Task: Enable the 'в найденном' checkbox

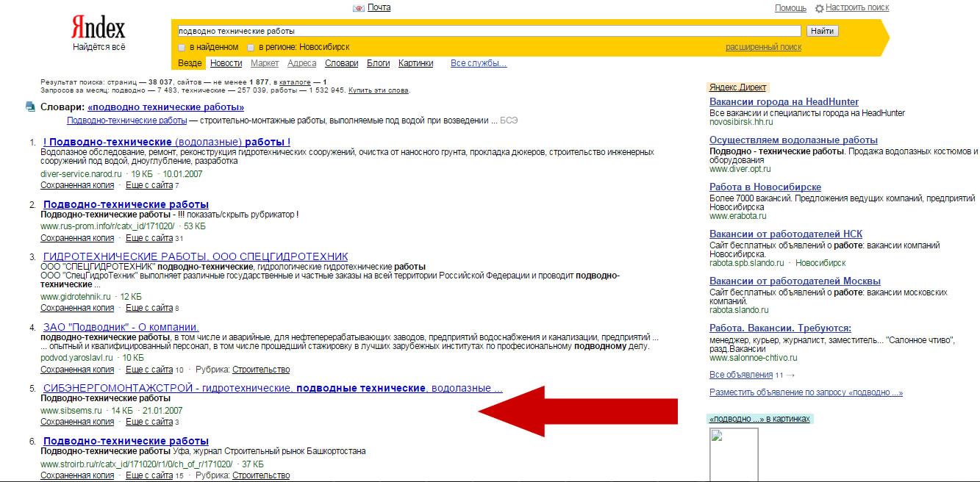Action: (182, 47)
